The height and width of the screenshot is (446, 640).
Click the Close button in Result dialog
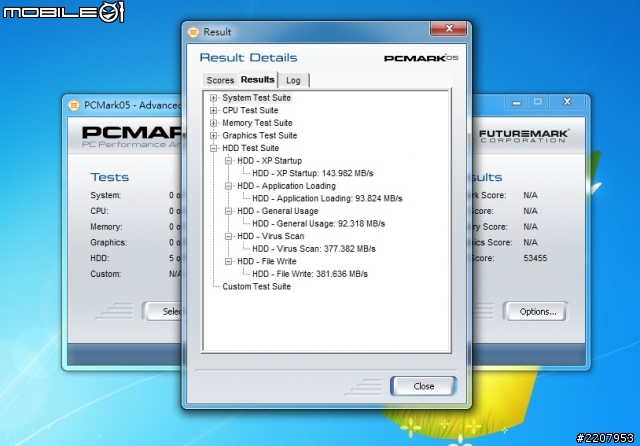[x=423, y=386]
